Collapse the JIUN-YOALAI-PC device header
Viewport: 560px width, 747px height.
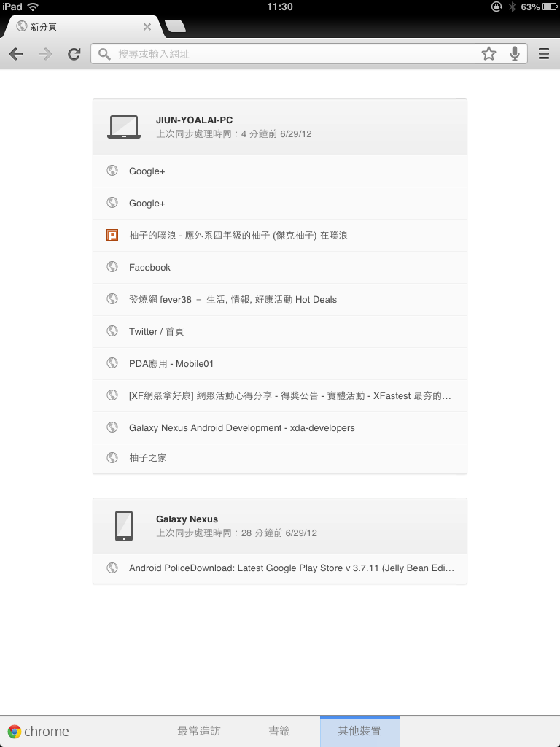pyautogui.click(x=280, y=127)
